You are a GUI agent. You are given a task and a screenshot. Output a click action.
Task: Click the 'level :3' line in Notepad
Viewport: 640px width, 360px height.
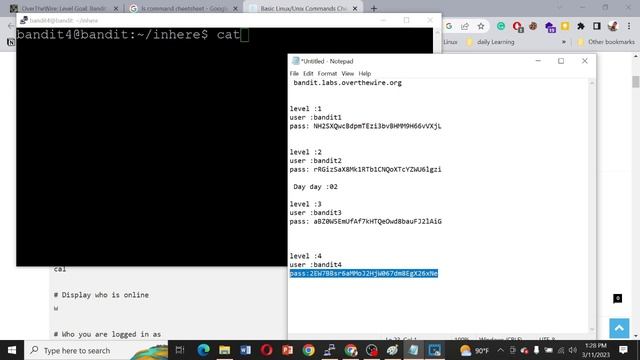pyautogui.click(x=306, y=204)
